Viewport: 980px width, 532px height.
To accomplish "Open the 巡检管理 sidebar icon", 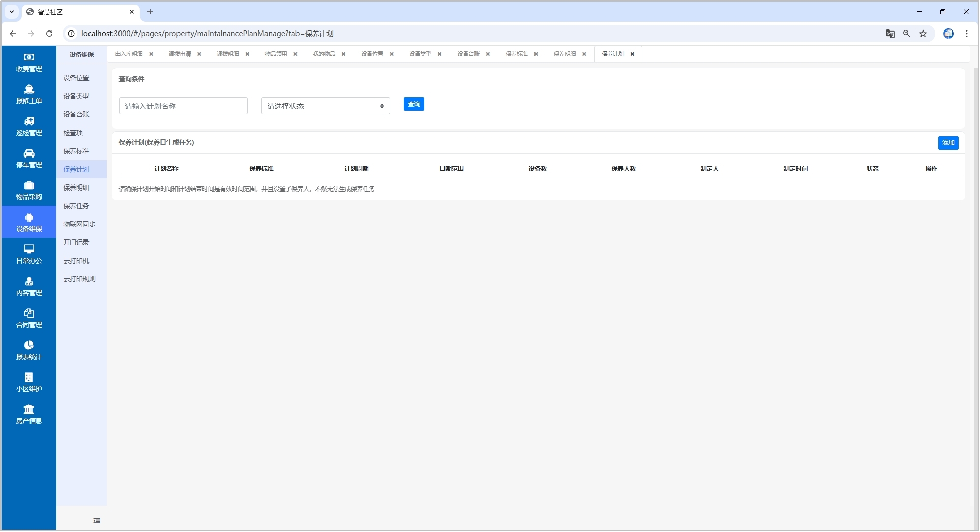I will tap(29, 121).
